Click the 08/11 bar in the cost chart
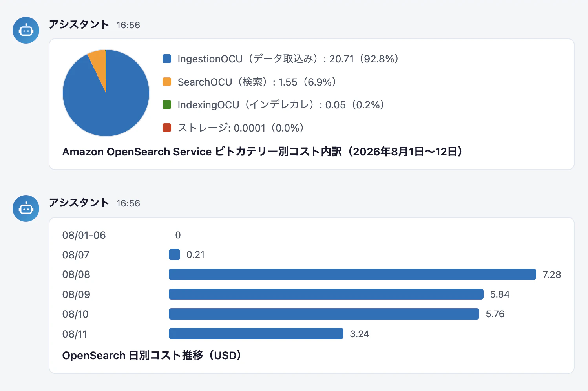 [x=256, y=334]
